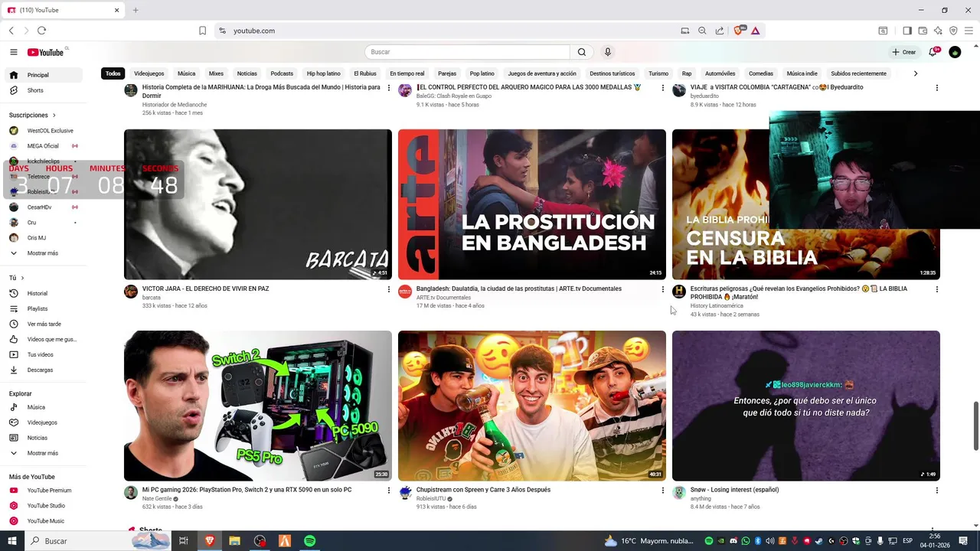The image size is (980, 551).
Task: Open options for Mi PC gaming 2026 video
Action: click(x=388, y=491)
